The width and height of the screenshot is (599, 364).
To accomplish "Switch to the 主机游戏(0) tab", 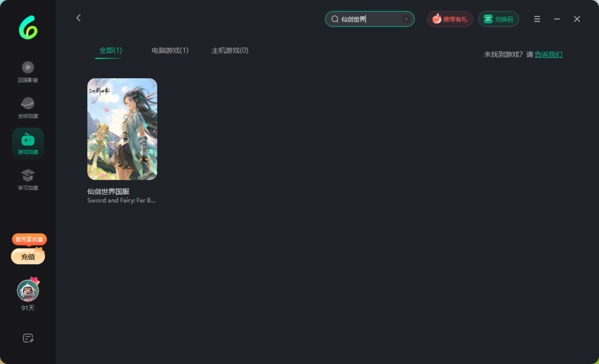I will (230, 51).
